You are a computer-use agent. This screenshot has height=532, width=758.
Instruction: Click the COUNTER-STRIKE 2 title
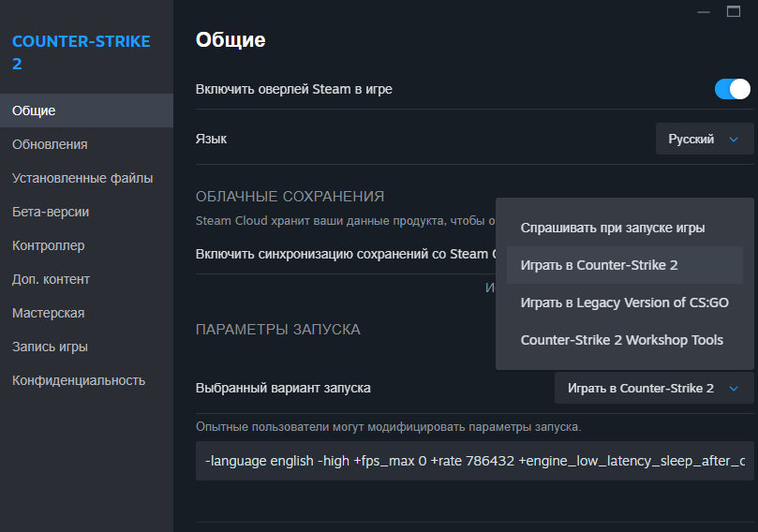[x=82, y=52]
